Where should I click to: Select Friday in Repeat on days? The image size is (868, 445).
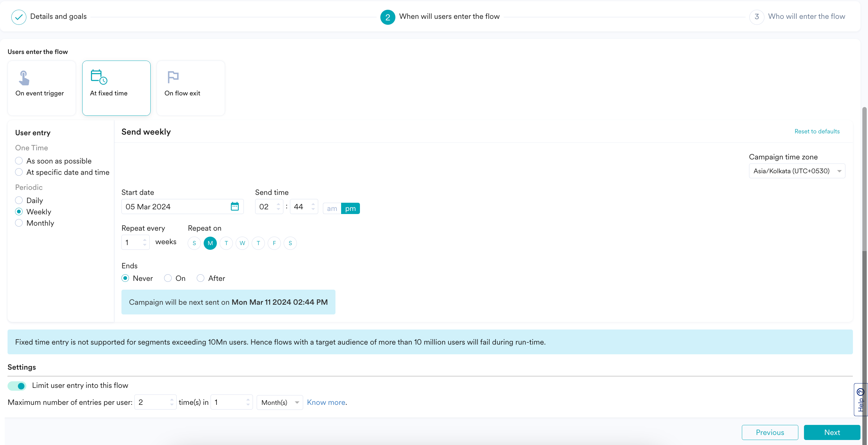(x=274, y=243)
